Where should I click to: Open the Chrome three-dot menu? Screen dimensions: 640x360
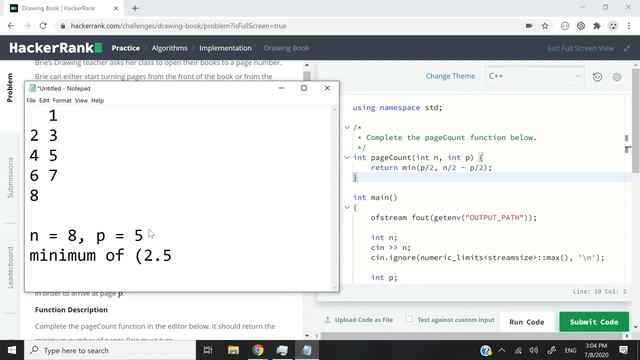(629, 26)
